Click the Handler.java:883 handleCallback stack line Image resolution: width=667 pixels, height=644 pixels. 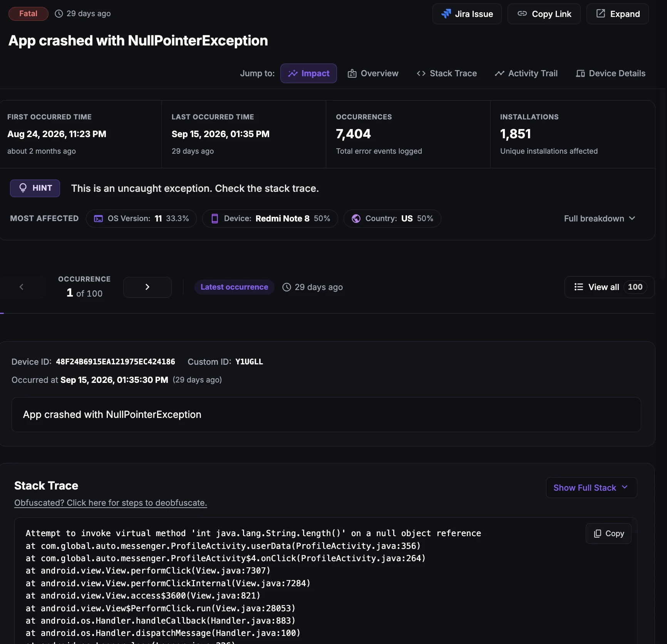pyautogui.click(x=161, y=621)
